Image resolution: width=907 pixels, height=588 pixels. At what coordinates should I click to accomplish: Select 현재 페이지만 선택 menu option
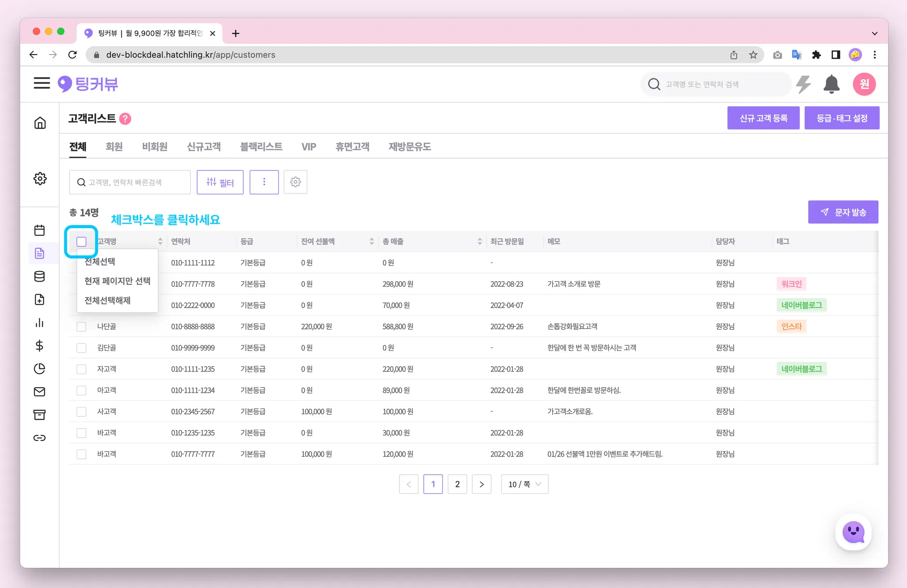117,281
